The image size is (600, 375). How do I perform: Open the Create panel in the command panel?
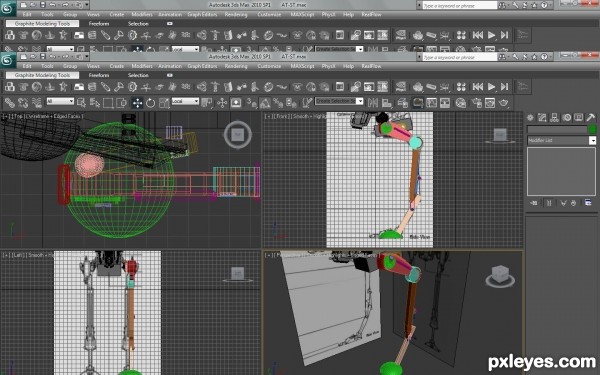[x=530, y=117]
